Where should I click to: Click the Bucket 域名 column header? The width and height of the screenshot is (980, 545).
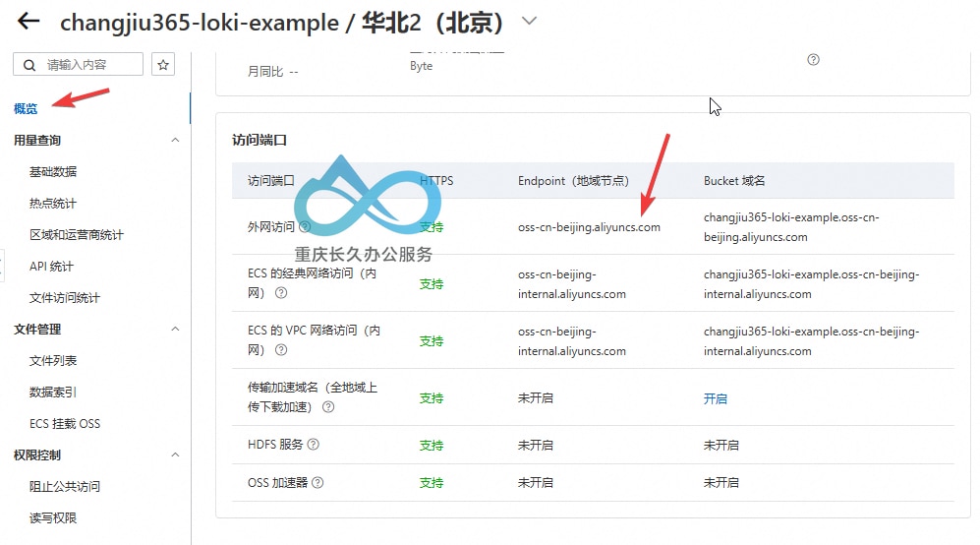pos(734,181)
